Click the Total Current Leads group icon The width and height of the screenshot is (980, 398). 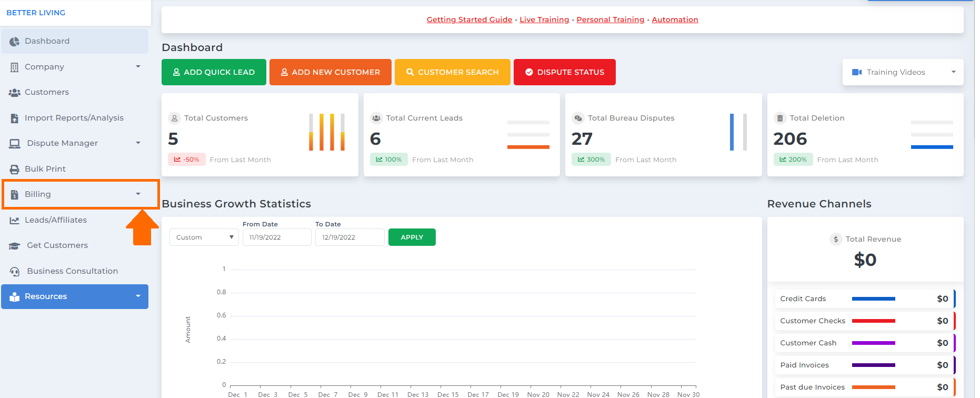coord(376,118)
